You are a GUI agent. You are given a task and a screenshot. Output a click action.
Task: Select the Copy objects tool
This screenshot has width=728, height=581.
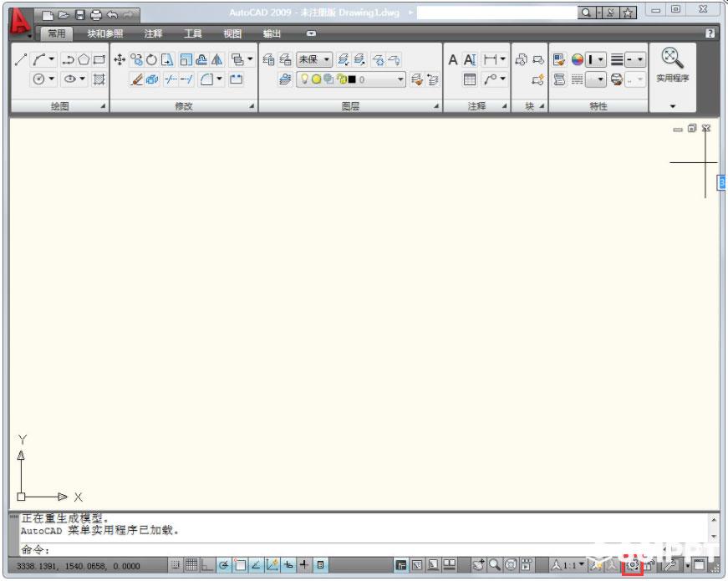click(x=136, y=59)
